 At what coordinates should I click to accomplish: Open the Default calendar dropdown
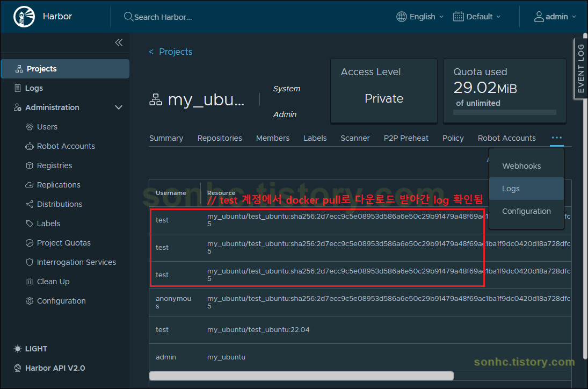(477, 17)
